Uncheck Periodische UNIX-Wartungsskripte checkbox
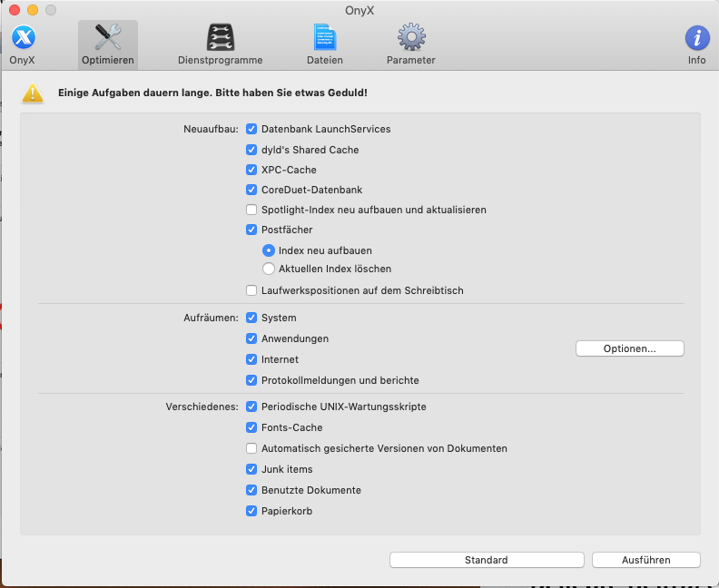This screenshot has height=588, width=719. pos(251,407)
